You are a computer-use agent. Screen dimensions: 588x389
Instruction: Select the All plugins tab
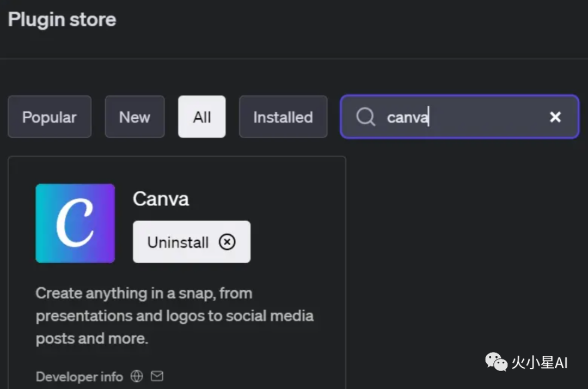tap(202, 117)
